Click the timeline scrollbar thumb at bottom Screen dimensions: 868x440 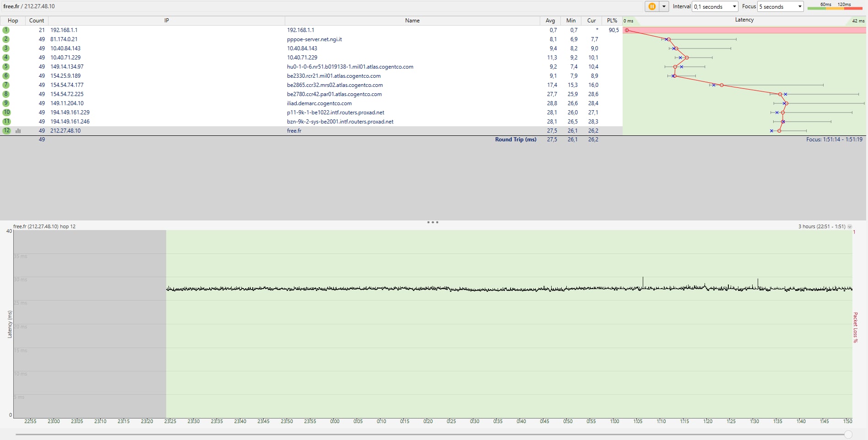848,434
